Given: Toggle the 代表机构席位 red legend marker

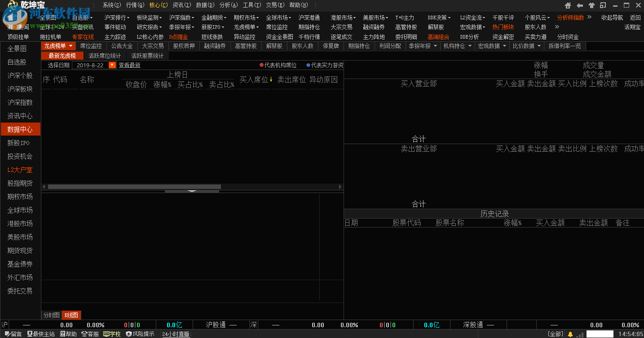Looking at the screenshot, I should coord(261,65).
